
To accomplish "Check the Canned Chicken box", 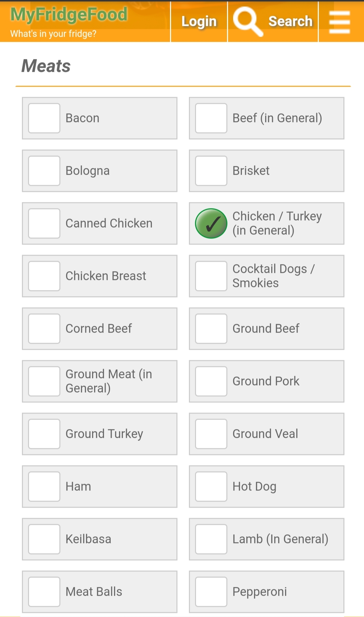I will [x=44, y=223].
